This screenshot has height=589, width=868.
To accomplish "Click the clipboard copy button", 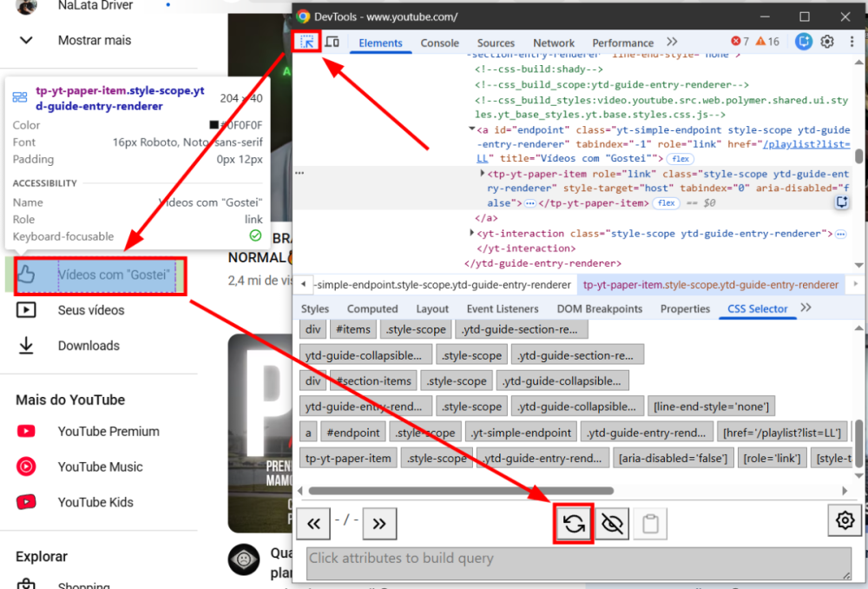I will pos(650,523).
